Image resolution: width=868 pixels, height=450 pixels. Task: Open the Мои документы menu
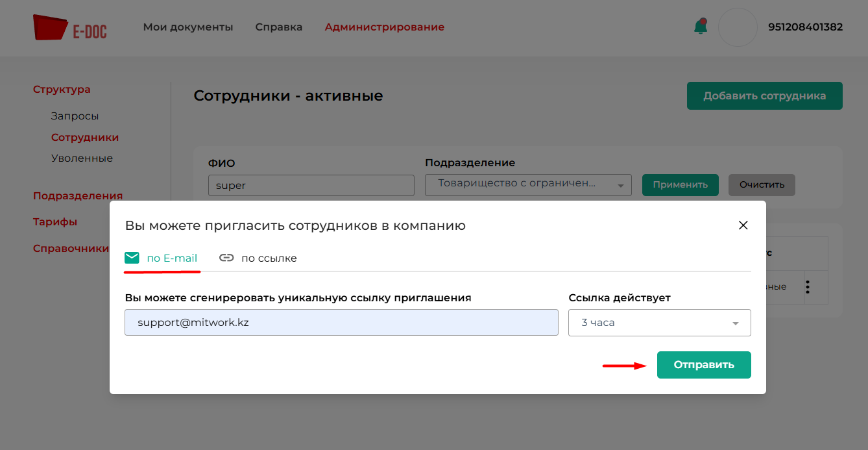pyautogui.click(x=188, y=27)
